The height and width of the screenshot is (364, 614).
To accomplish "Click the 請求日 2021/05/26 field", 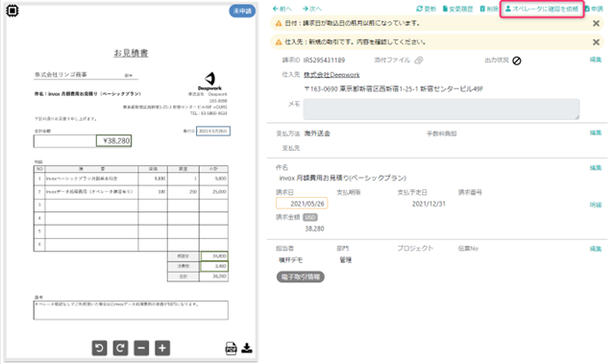I will (x=302, y=204).
